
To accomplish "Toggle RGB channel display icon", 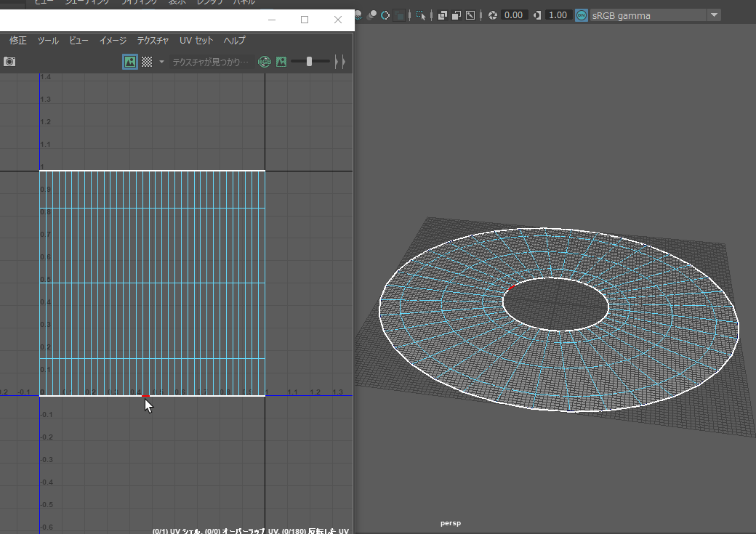I will pyautogui.click(x=264, y=62).
